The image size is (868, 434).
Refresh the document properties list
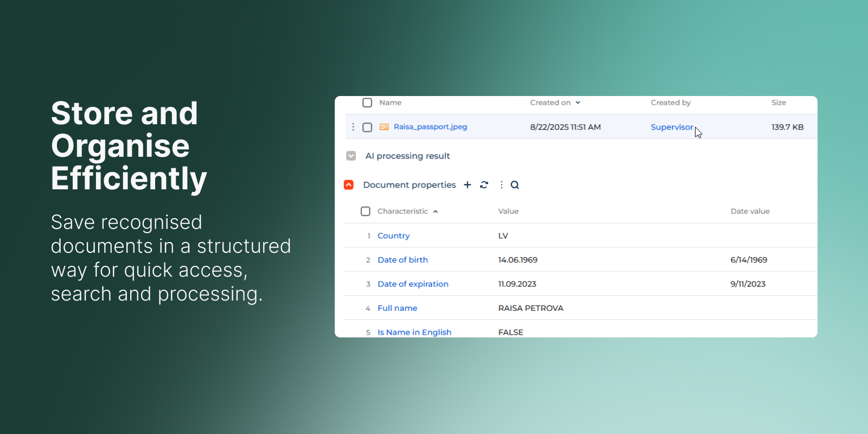484,185
